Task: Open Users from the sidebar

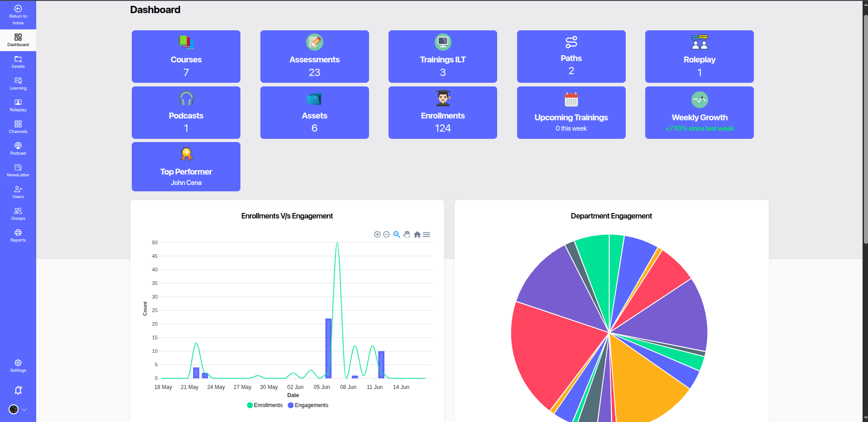Action: click(x=18, y=192)
